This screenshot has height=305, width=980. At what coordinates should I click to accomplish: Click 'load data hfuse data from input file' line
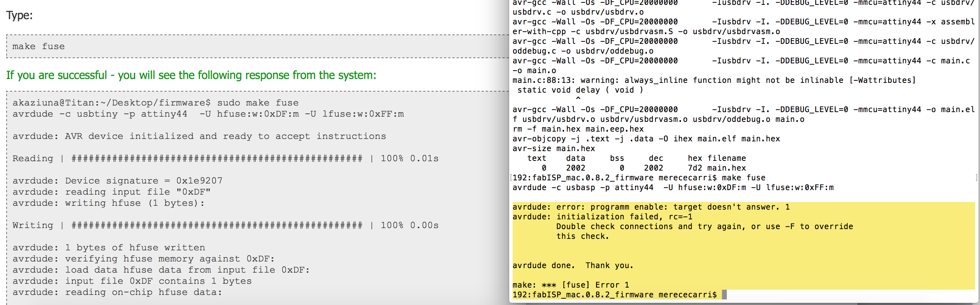[161, 270]
